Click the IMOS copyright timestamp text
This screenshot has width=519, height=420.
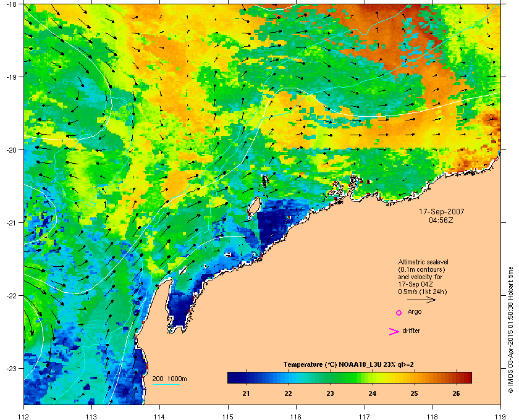pos(510,330)
